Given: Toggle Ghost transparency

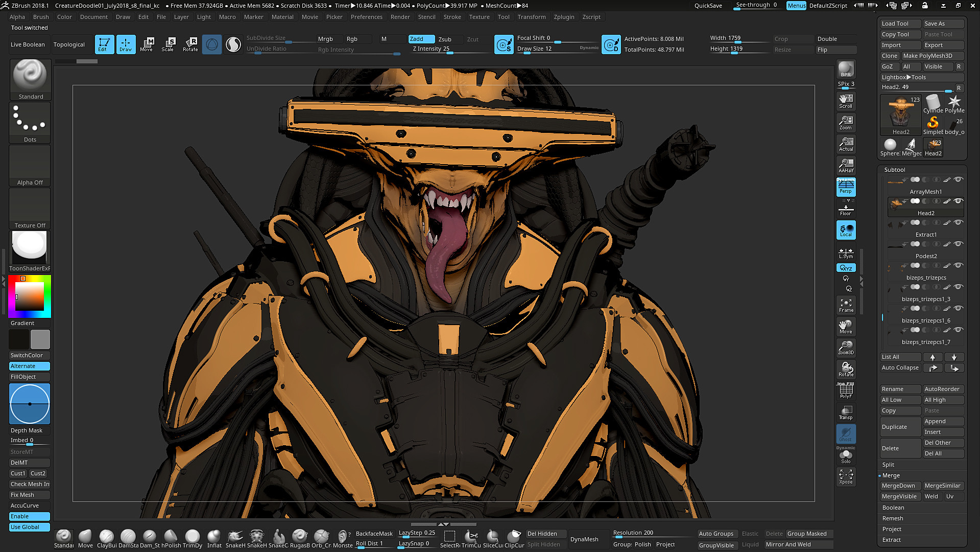Looking at the screenshot, I should point(846,434).
